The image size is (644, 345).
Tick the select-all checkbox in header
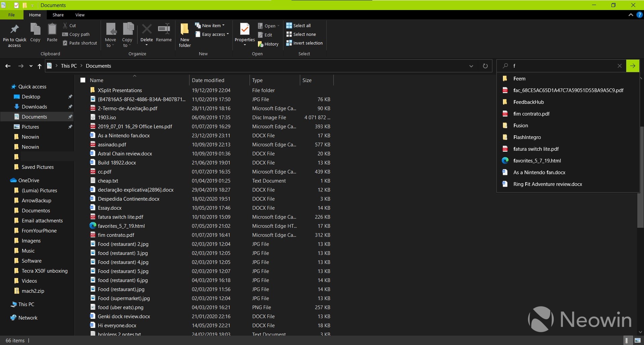[x=83, y=80]
